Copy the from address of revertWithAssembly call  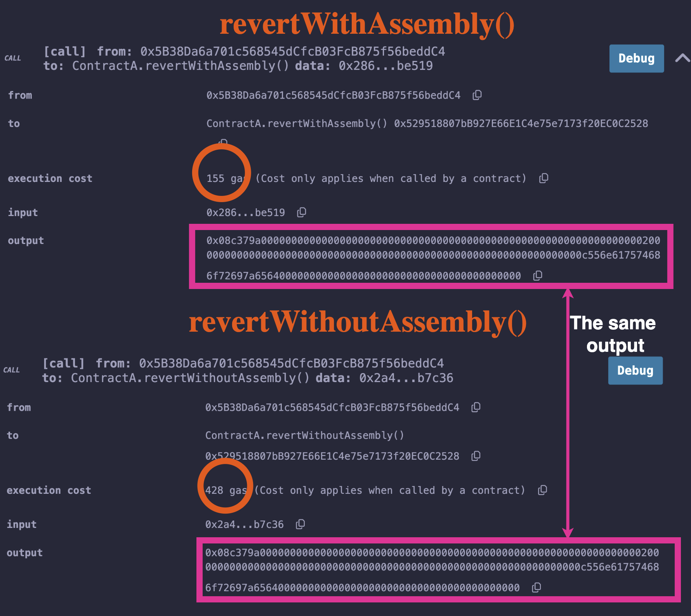click(477, 95)
